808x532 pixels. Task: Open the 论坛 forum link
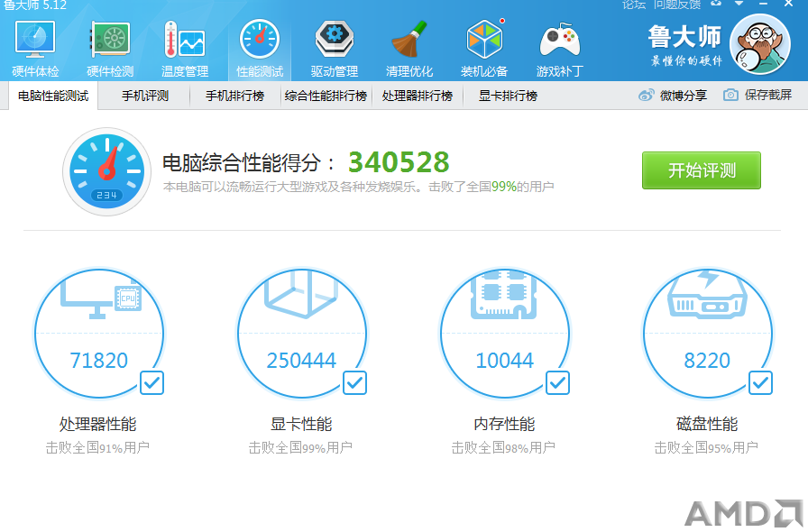click(x=634, y=5)
